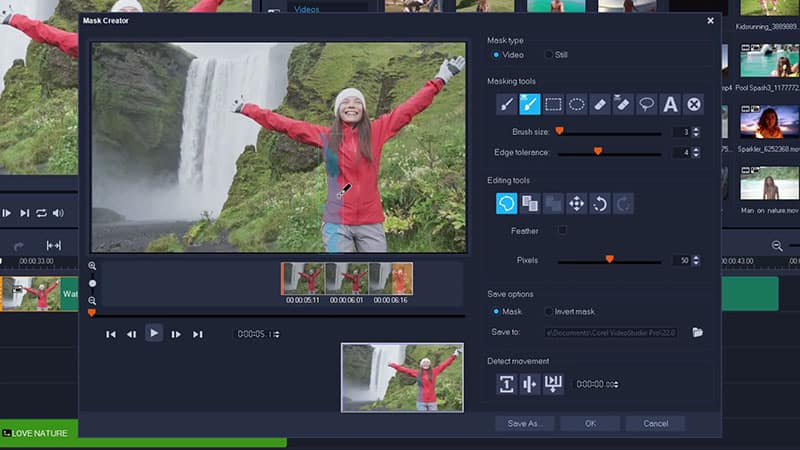The image size is (800, 450).
Task: Select the 00:00:06:01 frame thumbnail
Action: pyautogui.click(x=346, y=278)
